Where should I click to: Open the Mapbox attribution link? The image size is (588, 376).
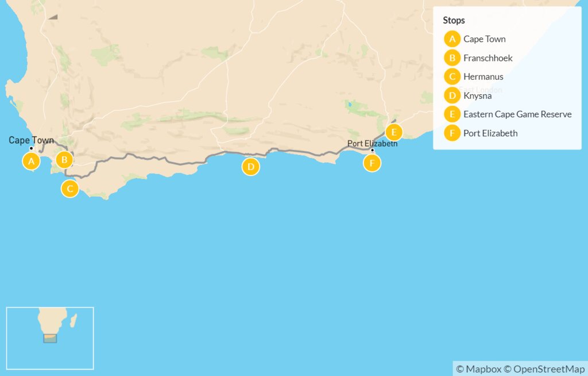[x=478, y=369]
